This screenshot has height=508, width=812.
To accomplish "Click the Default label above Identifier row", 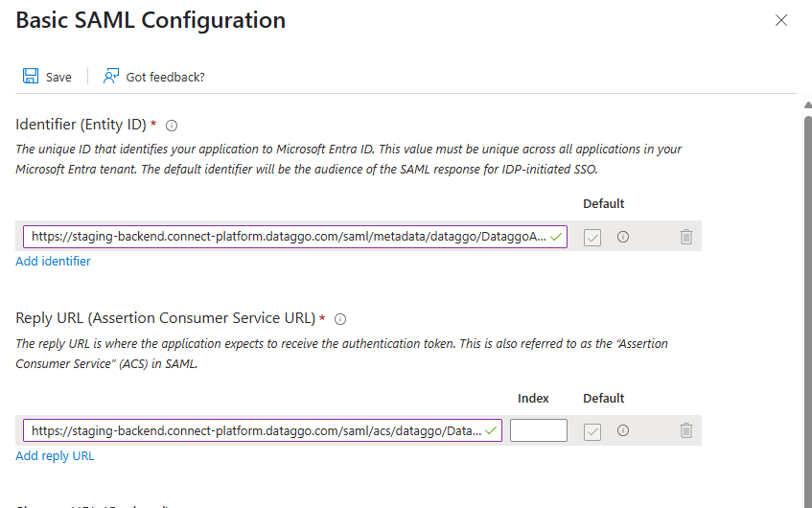I will click(604, 203).
